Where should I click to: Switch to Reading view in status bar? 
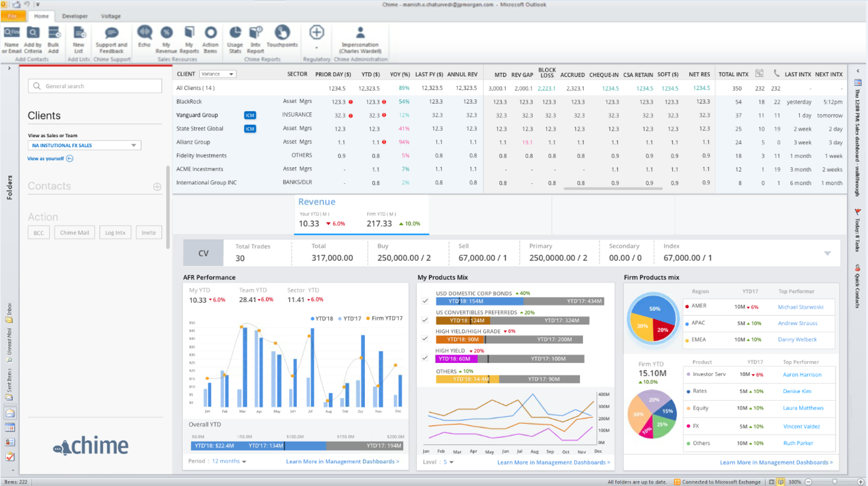(x=780, y=482)
